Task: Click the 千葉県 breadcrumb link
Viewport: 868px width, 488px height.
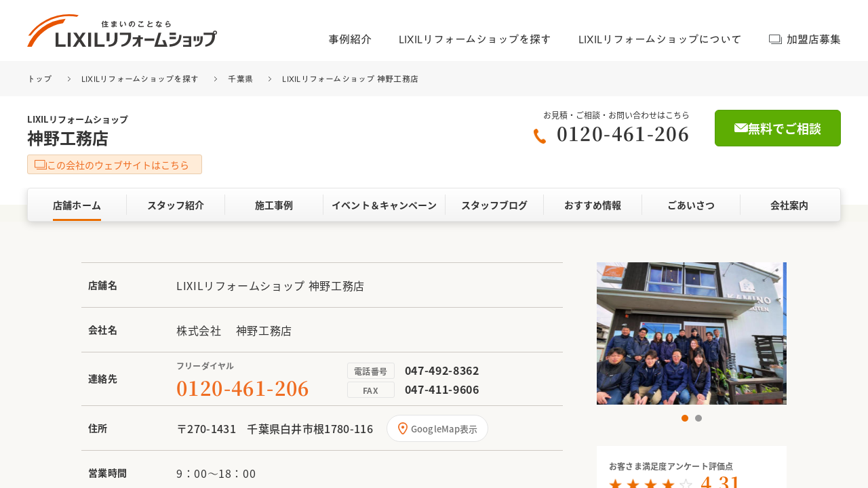Action: tap(240, 79)
